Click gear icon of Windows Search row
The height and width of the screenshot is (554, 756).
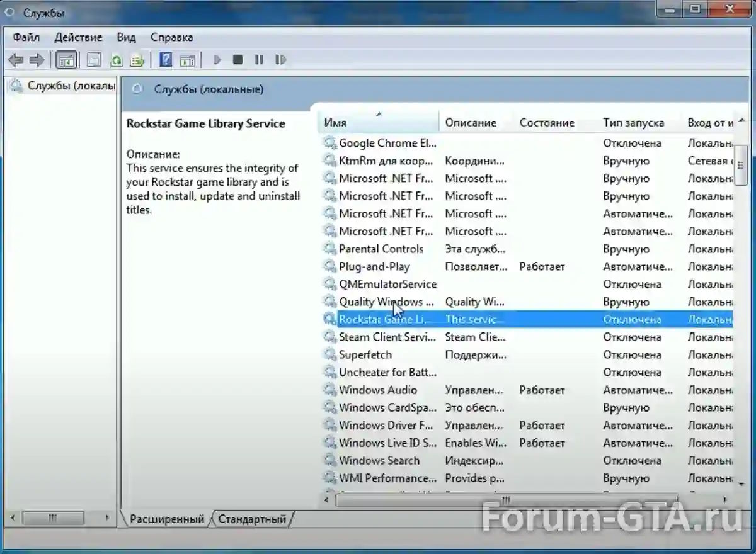[329, 460]
